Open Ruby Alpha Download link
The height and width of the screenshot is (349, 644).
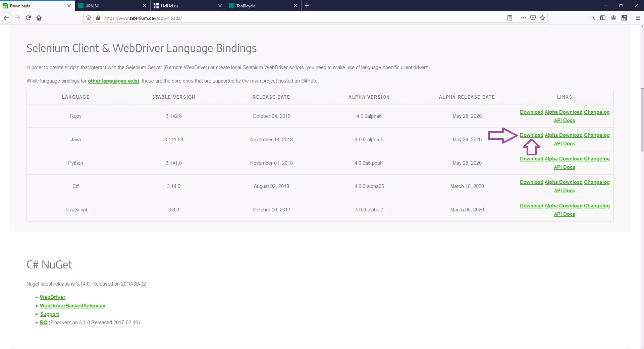coord(563,112)
